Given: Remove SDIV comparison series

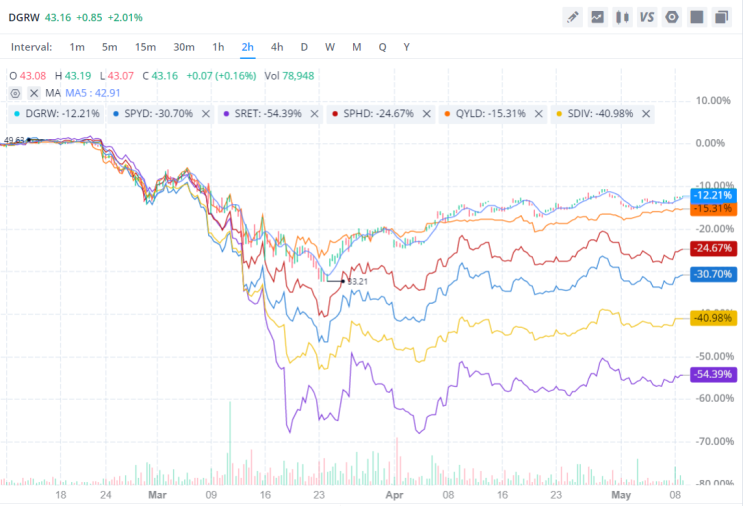Looking at the screenshot, I should 646,114.
